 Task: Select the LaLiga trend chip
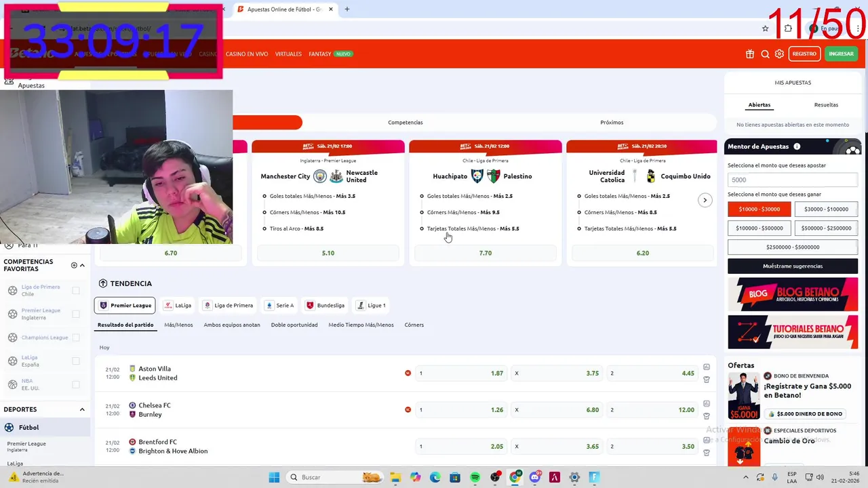(x=178, y=305)
